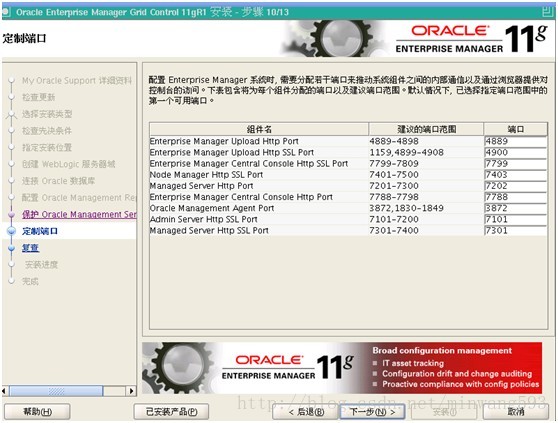The width and height of the screenshot is (558, 423).
Task: Select the 'Enterprise Manager Upload Http SSL Port' name
Action: coord(232,152)
